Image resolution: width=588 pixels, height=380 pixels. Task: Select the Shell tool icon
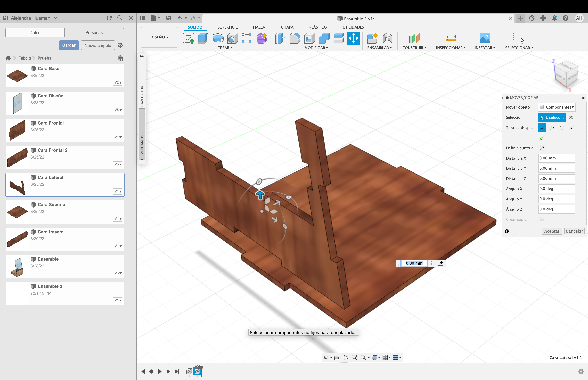pyautogui.click(x=309, y=38)
